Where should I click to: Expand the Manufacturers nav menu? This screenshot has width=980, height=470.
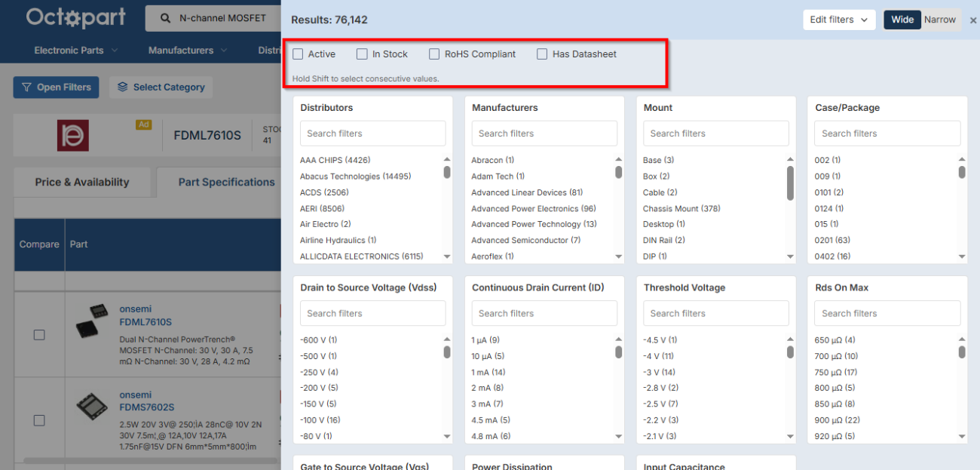click(x=187, y=51)
